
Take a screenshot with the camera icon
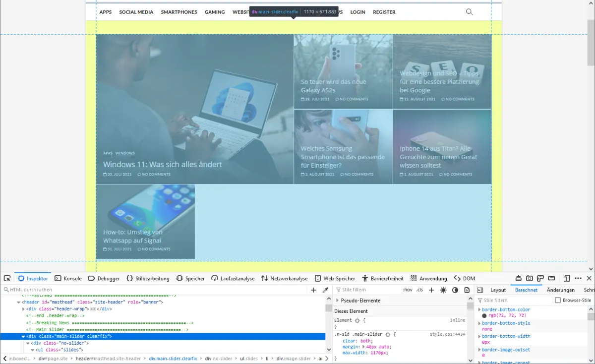click(530, 278)
